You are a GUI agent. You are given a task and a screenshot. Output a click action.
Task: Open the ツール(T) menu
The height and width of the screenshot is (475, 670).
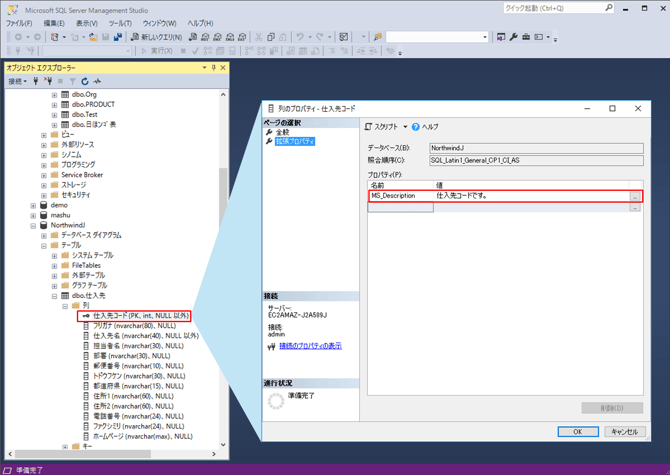point(120,23)
